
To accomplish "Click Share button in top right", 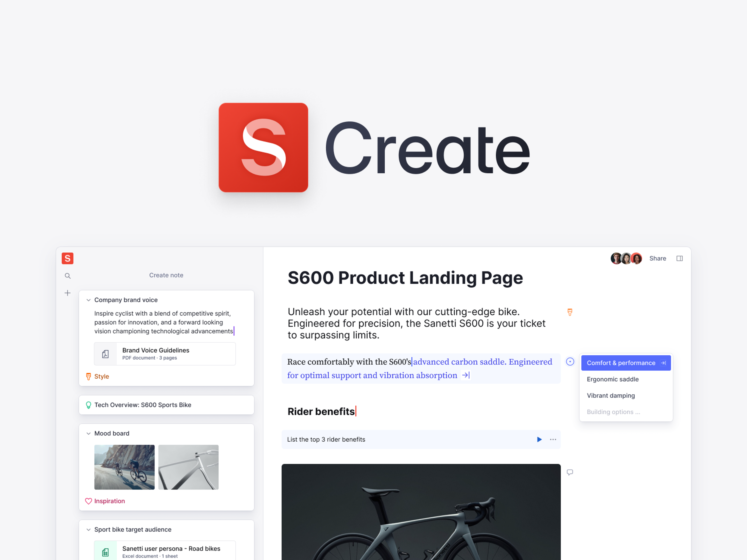I will [x=658, y=258].
